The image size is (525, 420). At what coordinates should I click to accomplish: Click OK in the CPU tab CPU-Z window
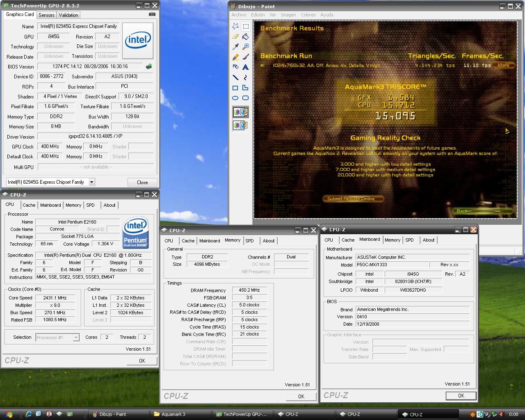pyautogui.click(x=142, y=361)
